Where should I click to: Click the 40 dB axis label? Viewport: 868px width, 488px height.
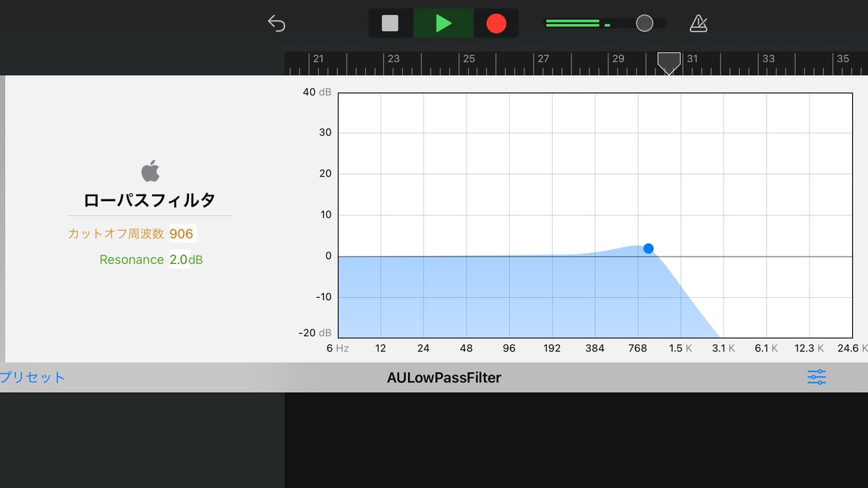[x=318, y=92]
